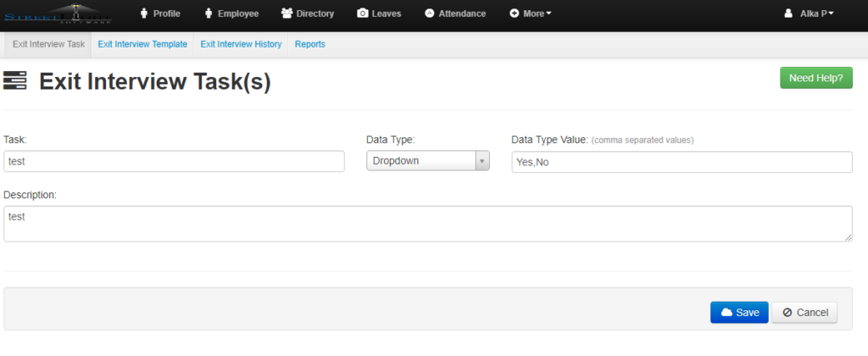Image resolution: width=868 pixels, height=356 pixels.
Task: Click the Leaves camera icon
Action: point(363,14)
